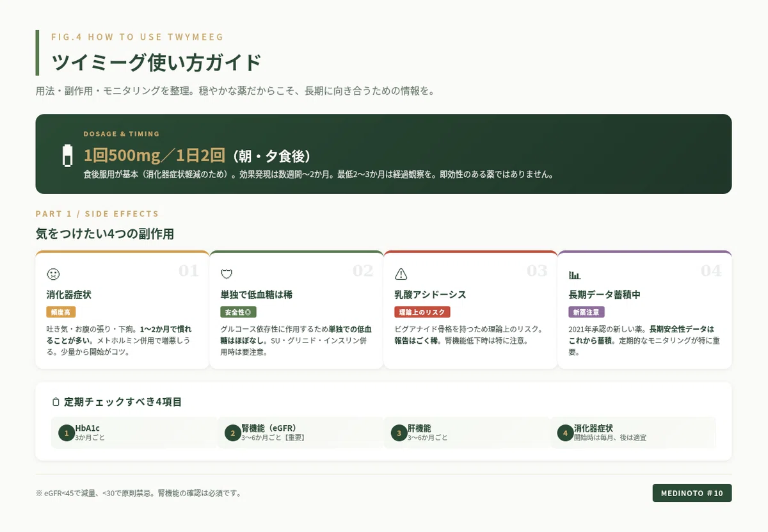The image size is (768, 532).
Task: Click the card number 01
Action: (x=189, y=271)
